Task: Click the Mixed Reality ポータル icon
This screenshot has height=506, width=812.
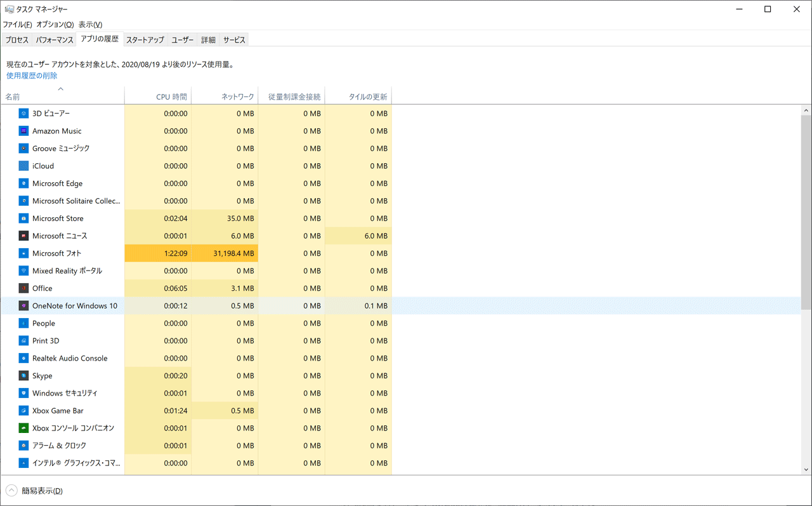Action: tap(23, 270)
